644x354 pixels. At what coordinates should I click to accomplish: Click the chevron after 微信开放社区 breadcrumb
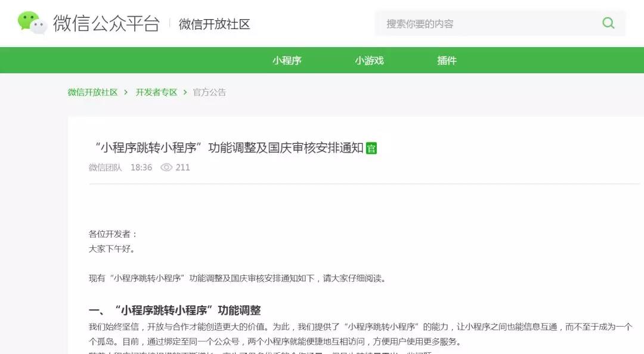click(x=126, y=92)
